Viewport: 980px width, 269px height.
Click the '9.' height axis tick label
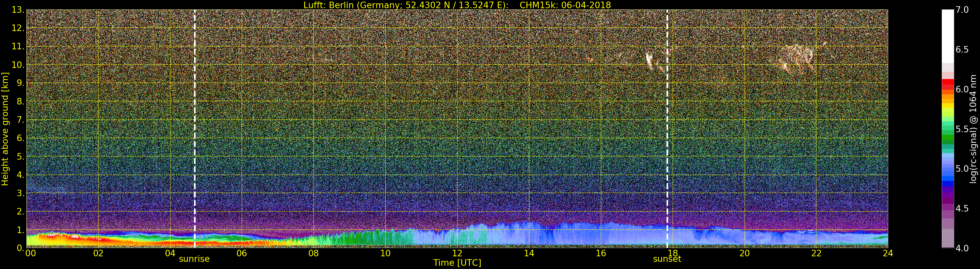tap(21, 83)
